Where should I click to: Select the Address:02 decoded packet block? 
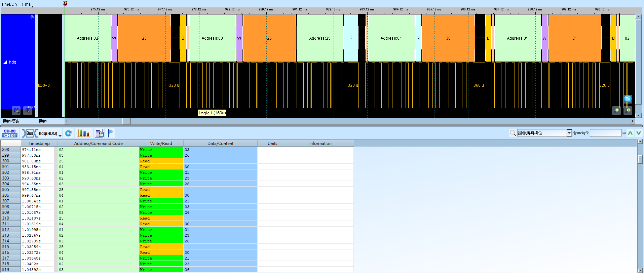87,38
